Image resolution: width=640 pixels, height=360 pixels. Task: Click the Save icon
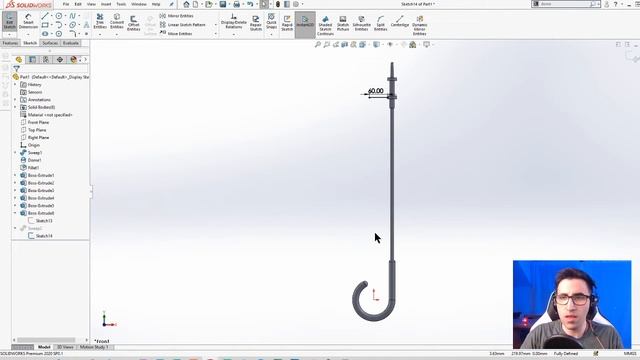pyautogui.click(x=223, y=4)
